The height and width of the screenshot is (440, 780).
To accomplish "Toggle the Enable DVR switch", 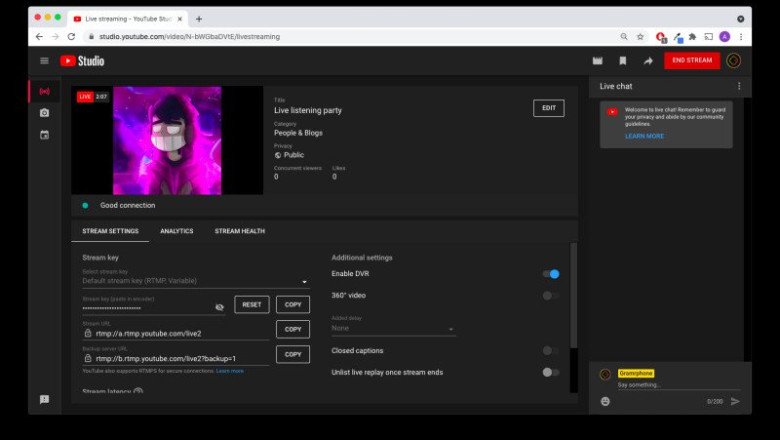I will coord(550,274).
